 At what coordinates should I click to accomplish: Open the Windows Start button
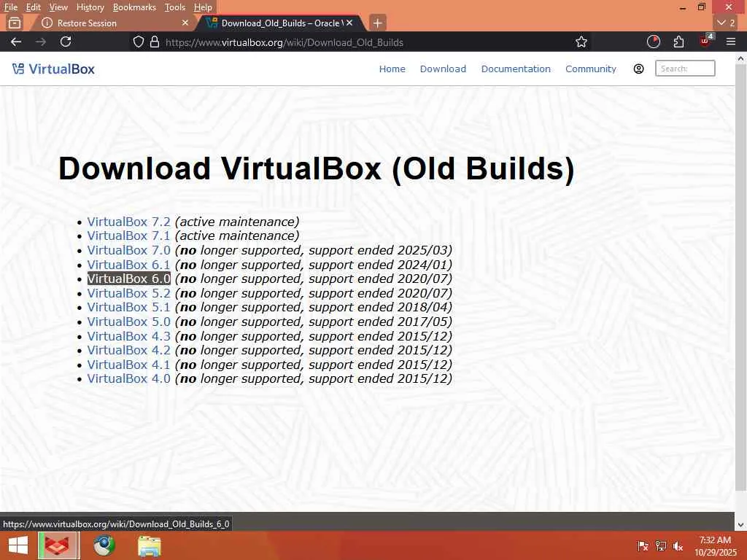(x=18, y=545)
